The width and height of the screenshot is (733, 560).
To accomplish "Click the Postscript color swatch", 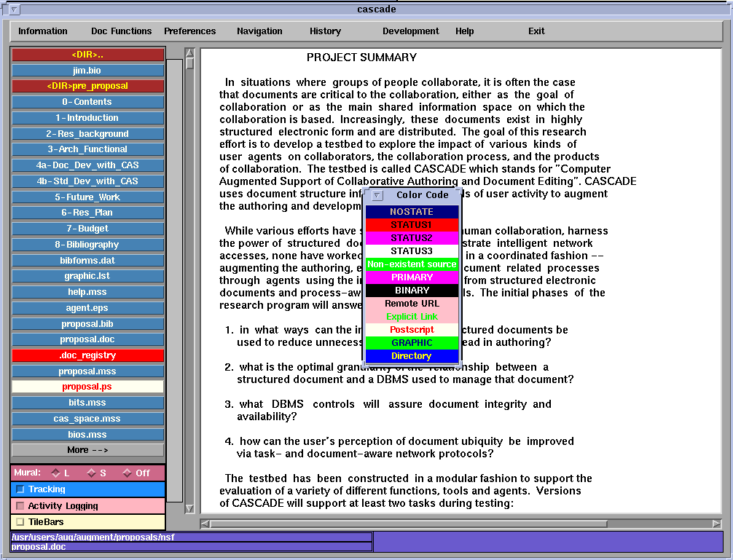I will (x=412, y=329).
